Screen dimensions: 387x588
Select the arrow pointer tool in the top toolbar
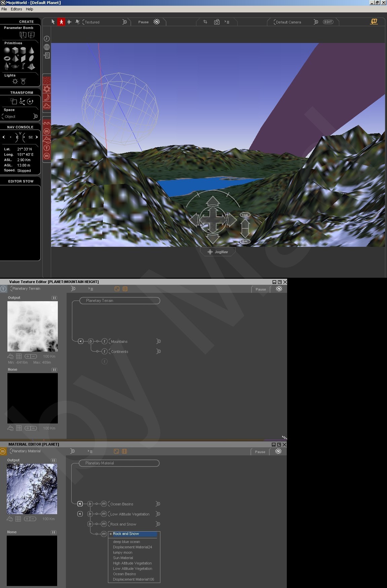[53, 22]
